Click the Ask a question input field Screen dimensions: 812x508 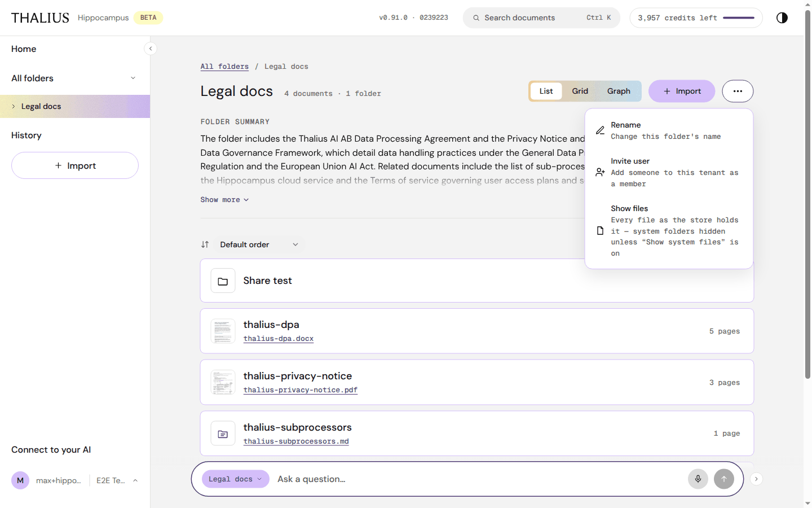[479, 479]
